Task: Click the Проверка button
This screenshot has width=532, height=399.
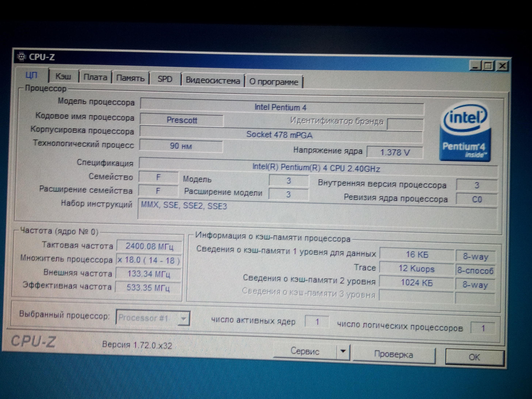Action: click(x=393, y=355)
